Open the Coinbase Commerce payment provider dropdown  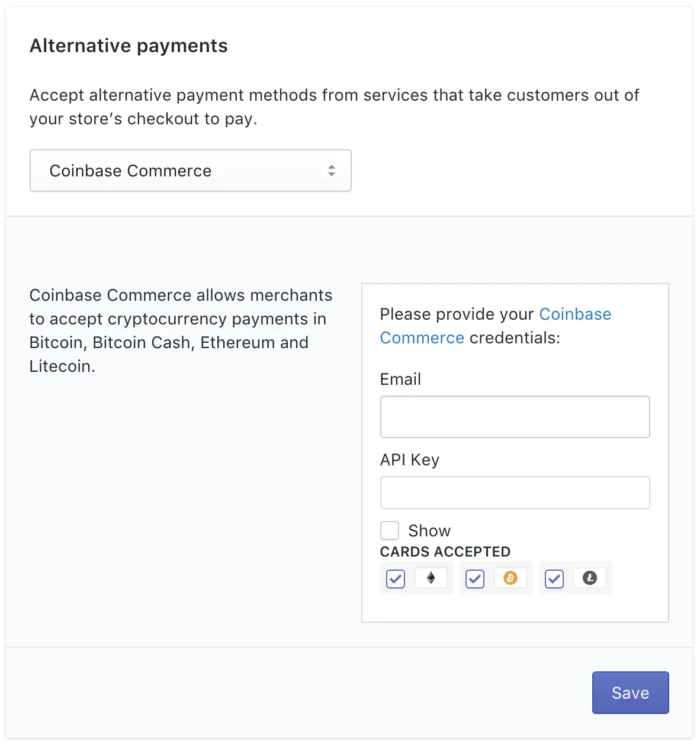click(191, 171)
